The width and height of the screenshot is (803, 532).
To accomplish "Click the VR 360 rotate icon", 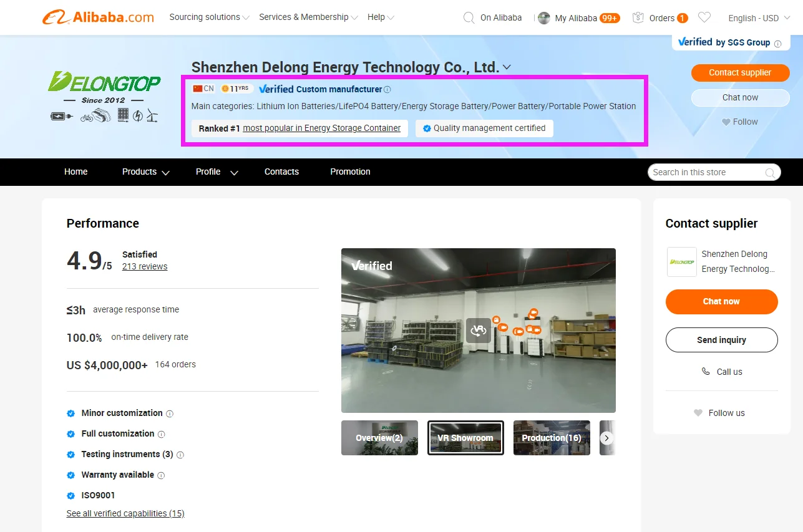I will (478, 331).
